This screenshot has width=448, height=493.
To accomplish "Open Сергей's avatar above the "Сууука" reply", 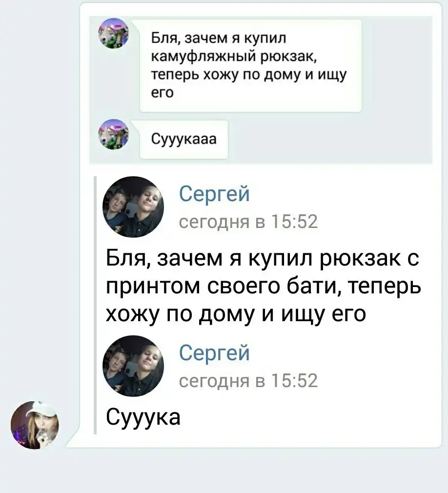I will (133, 366).
